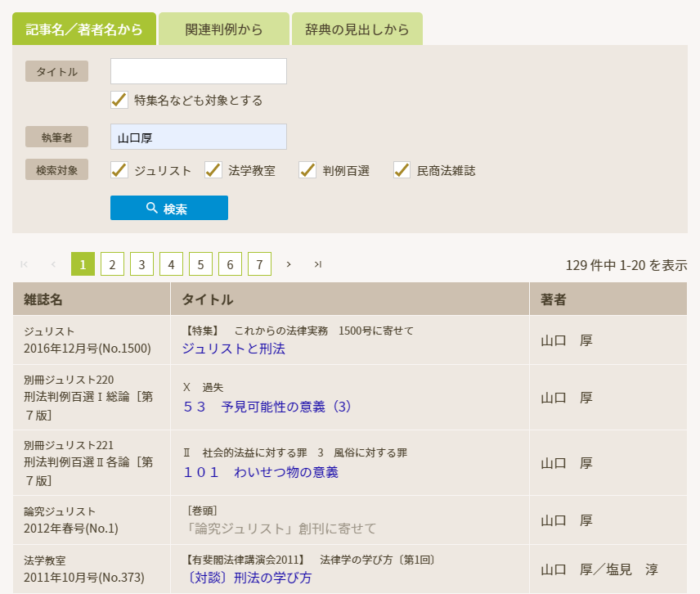This screenshot has width=700, height=594.
Task: Toggle the 民商法雑誌 checkbox
Action: coord(402,170)
